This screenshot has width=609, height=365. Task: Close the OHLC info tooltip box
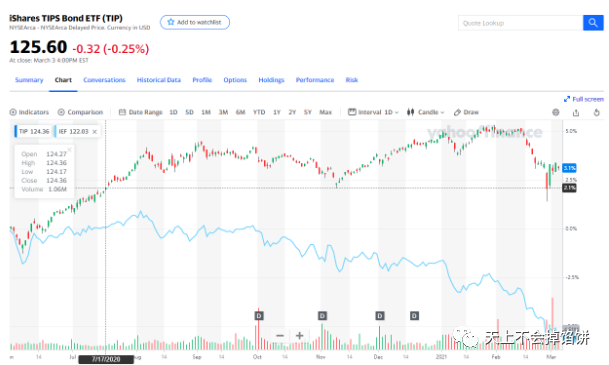(x=70, y=149)
